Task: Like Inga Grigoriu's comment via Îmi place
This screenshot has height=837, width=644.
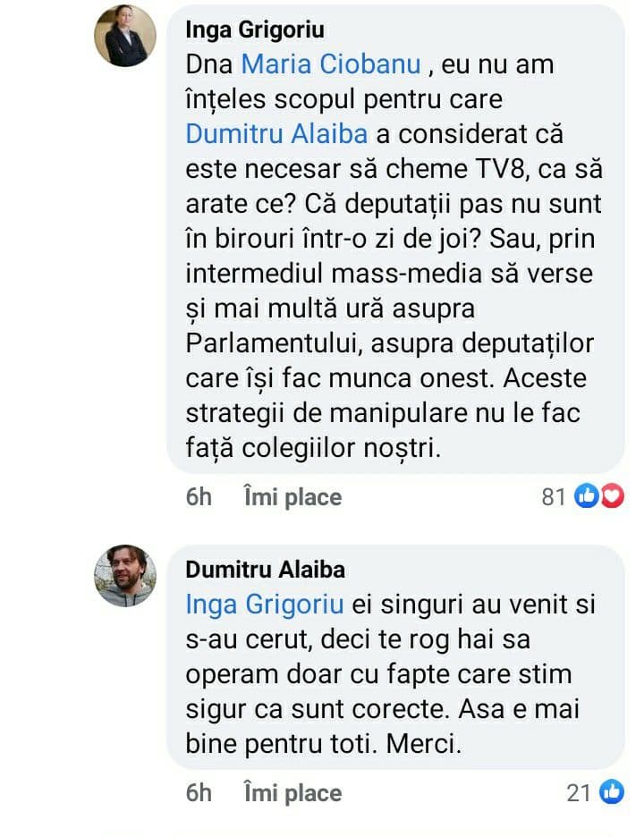Action: click(292, 497)
